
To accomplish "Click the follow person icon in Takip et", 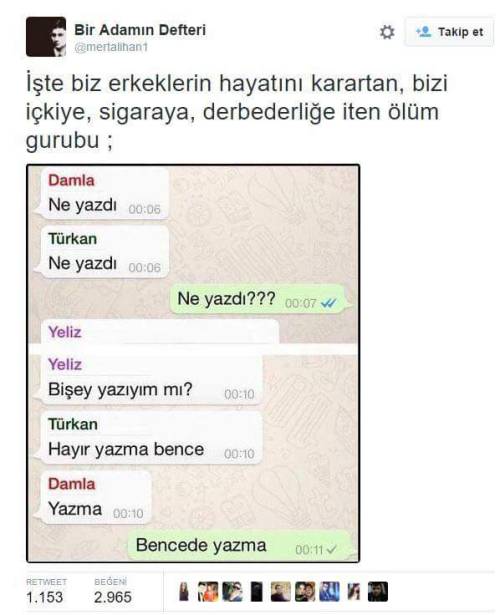I will pyautogui.click(x=424, y=32).
